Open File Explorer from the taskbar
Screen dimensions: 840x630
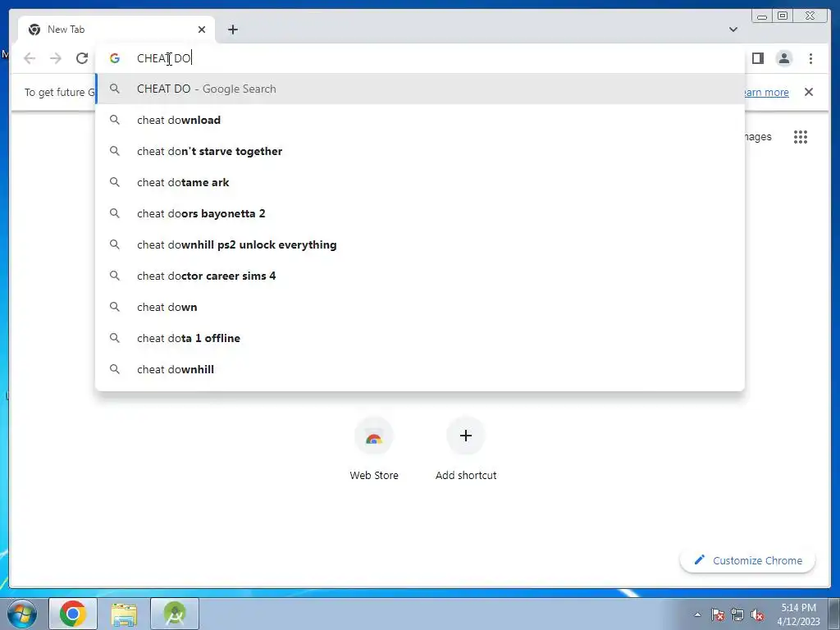124,614
